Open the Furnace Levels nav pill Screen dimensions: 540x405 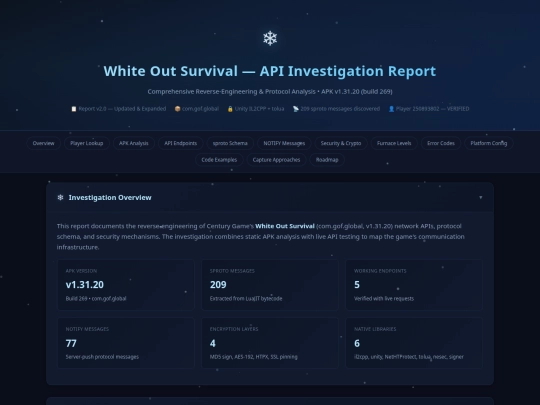coord(394,143)
